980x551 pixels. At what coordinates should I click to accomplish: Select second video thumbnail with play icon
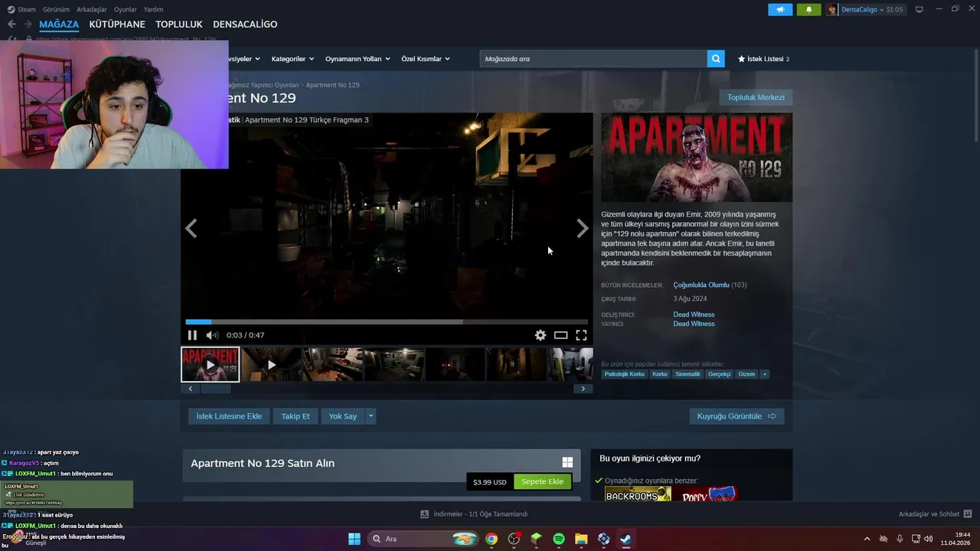coord(271,364)
